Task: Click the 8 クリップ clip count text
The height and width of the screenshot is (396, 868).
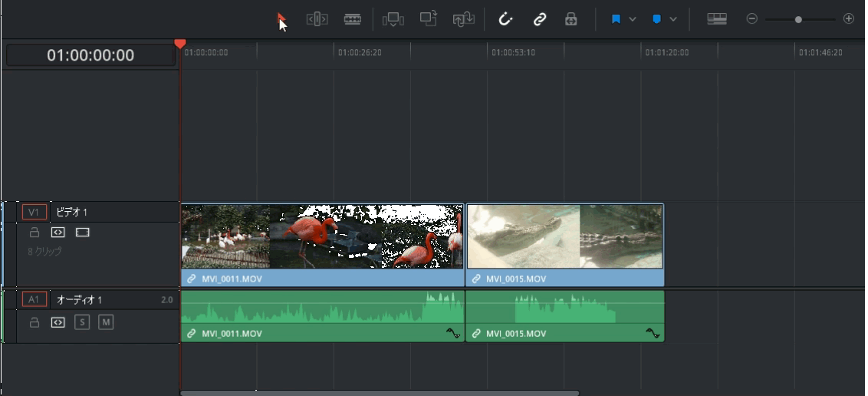Action: tap(44, 252)
